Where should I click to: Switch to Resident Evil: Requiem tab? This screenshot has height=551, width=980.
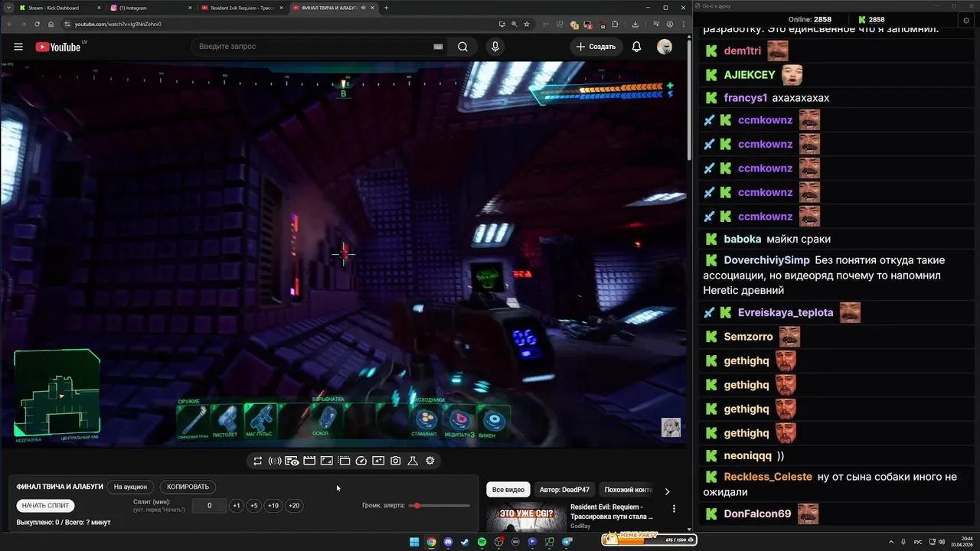[241, 8]
